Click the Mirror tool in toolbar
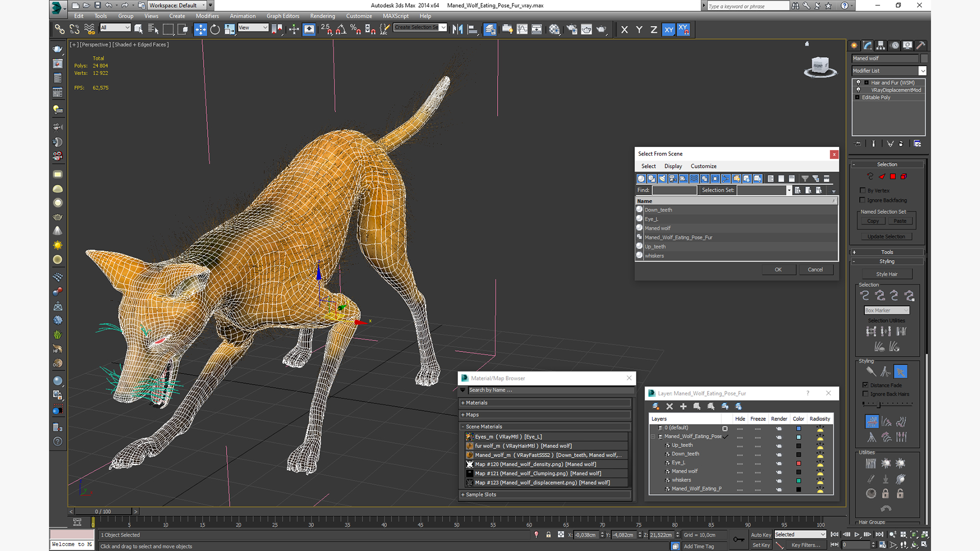This screenshot has width=980, height=551. click(x=457, y=30)
